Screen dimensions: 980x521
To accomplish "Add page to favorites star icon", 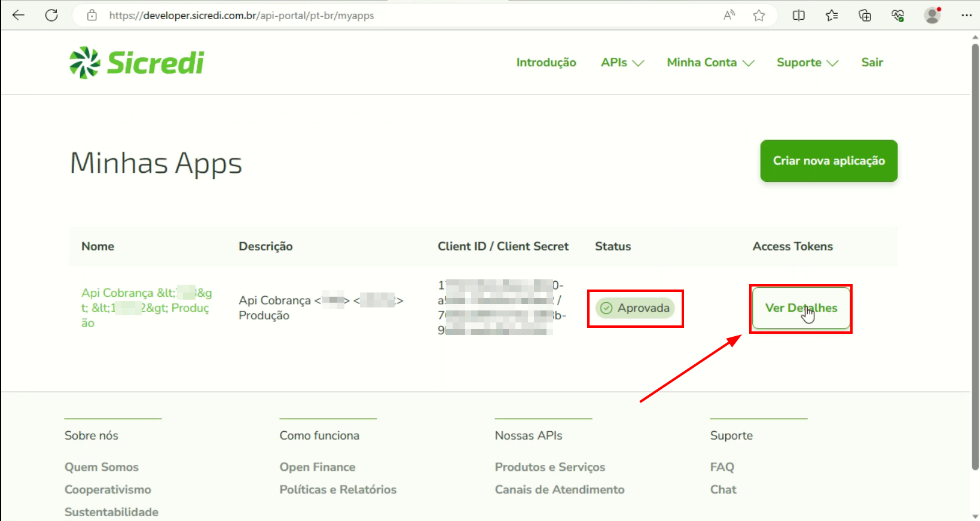I will pyautogui.click(x=759, y=16).
